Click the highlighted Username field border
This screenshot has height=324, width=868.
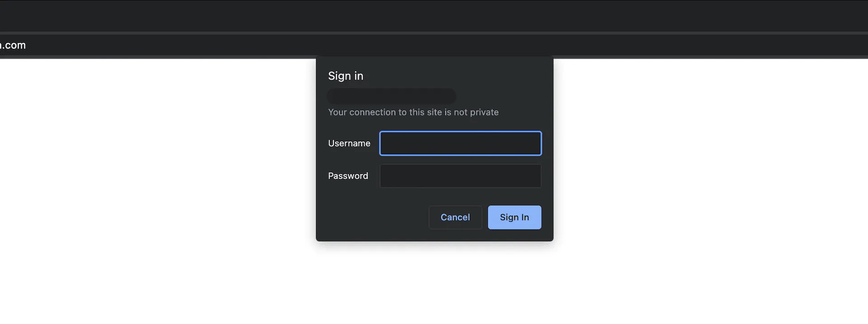tap(460, 133)
